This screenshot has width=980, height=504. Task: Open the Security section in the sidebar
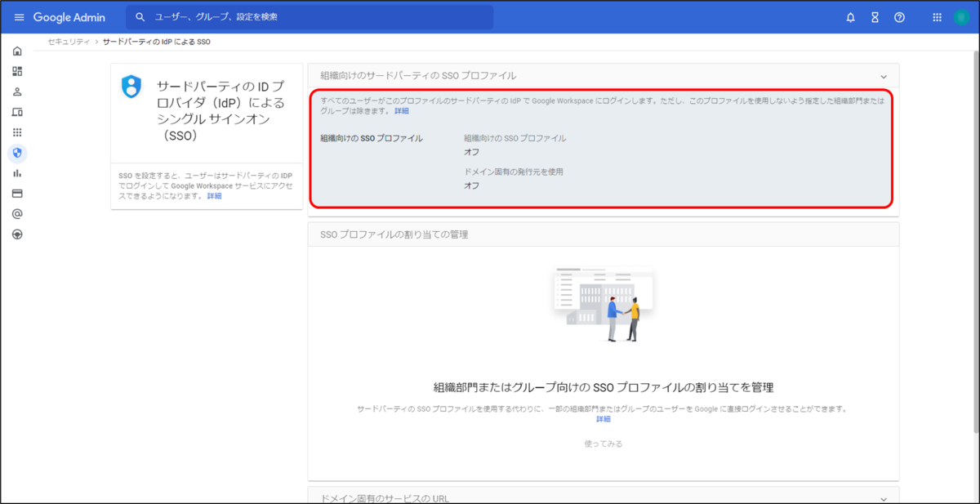[x=19, y=153]
